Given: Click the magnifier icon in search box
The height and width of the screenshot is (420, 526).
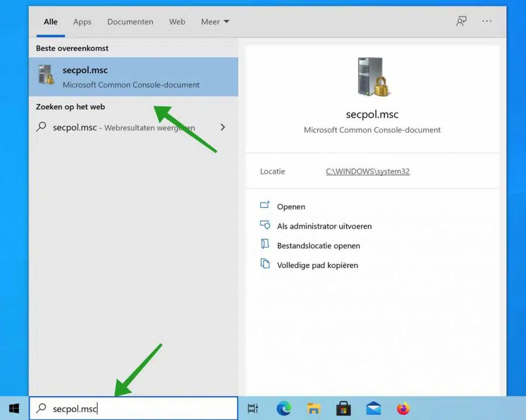Looking at the screenshot, I should 41,408.
